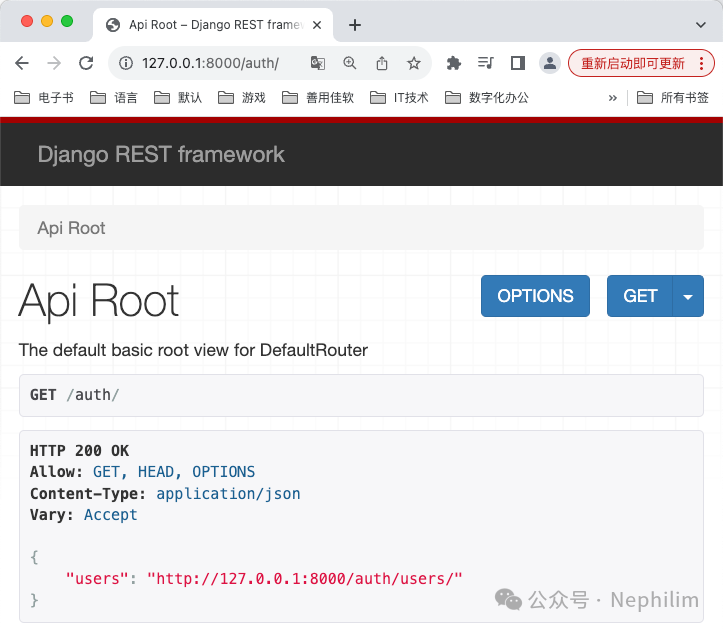The width and height of the screenshot is (723, 629).
Task: Click the address bar URL 127.0.0.1:8000/auth/
Action: [210, 63]
